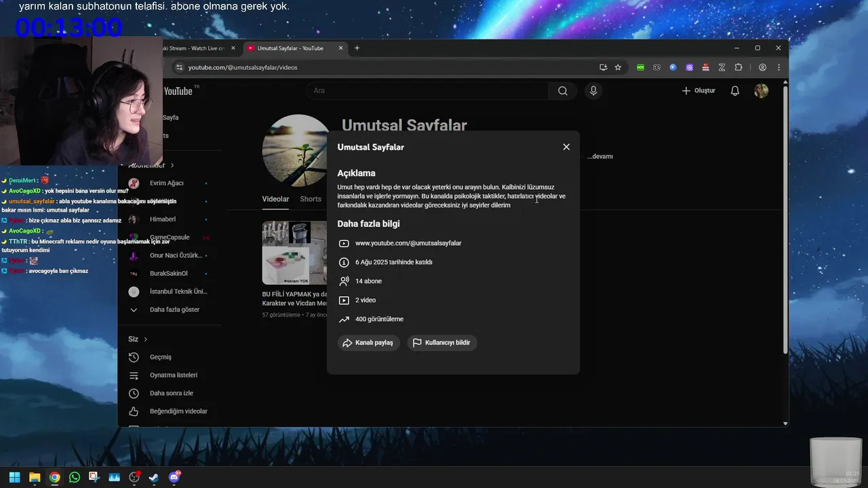Viewport: 868px width, 488px height.
Task: Activate voice search microphone icon
Action: click(x=593, y=91)
